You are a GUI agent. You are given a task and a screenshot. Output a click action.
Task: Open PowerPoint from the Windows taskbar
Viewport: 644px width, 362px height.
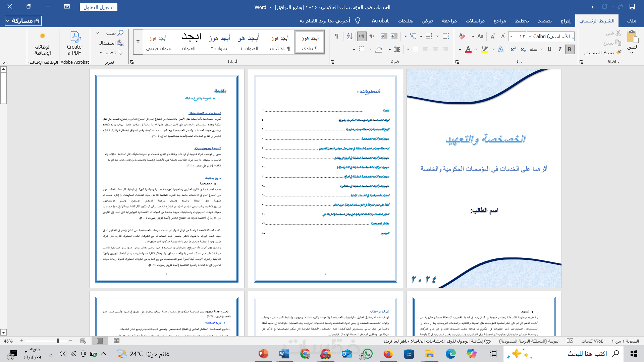[x=263, y=354]
